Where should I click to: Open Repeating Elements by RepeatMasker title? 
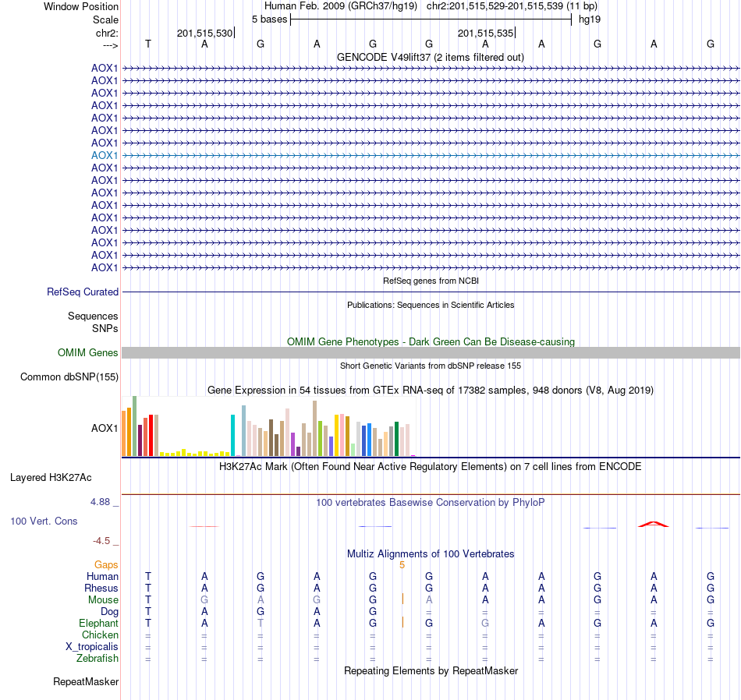tap(431, 670)
